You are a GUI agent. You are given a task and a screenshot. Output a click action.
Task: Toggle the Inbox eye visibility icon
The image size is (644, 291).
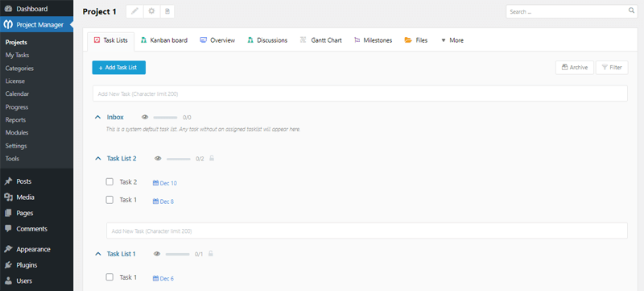click(145, 117)
